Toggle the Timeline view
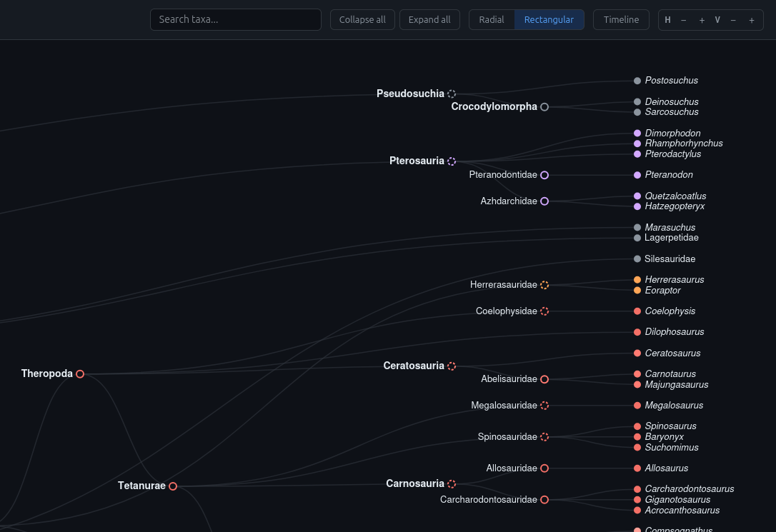 [621, 20]
